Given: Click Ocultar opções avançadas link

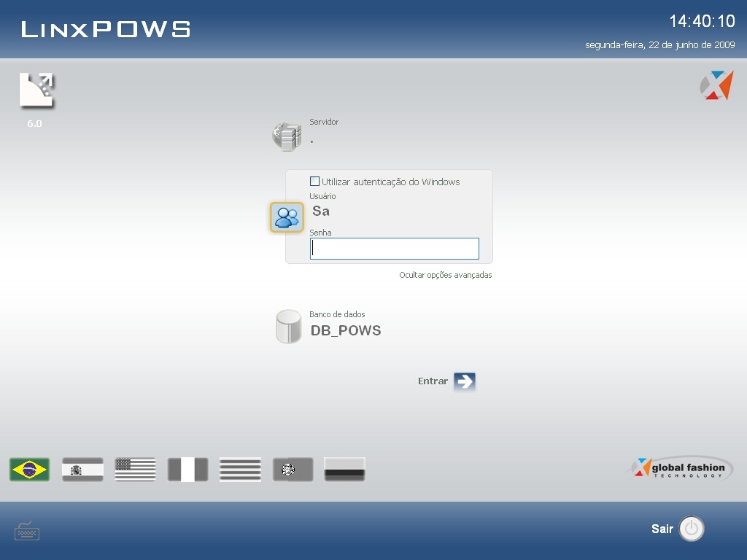Looking at the screenshot, I should pos(446,275).
